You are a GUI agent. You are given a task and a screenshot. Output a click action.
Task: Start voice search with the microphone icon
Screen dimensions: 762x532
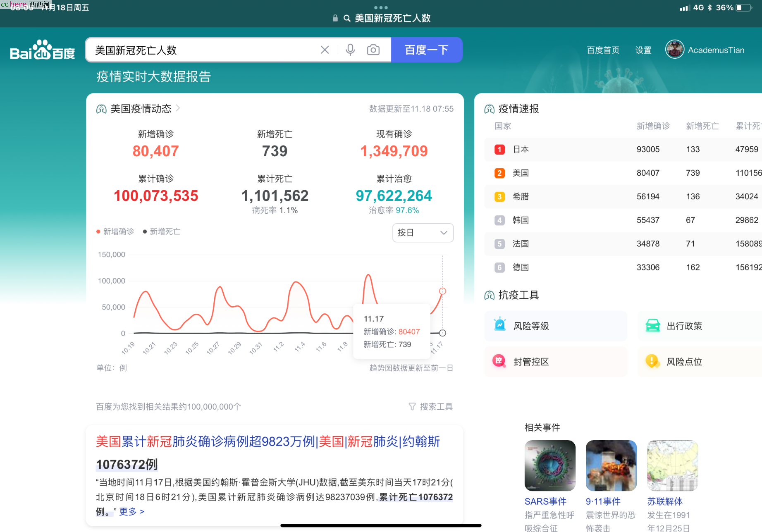(x=350, y=50)
